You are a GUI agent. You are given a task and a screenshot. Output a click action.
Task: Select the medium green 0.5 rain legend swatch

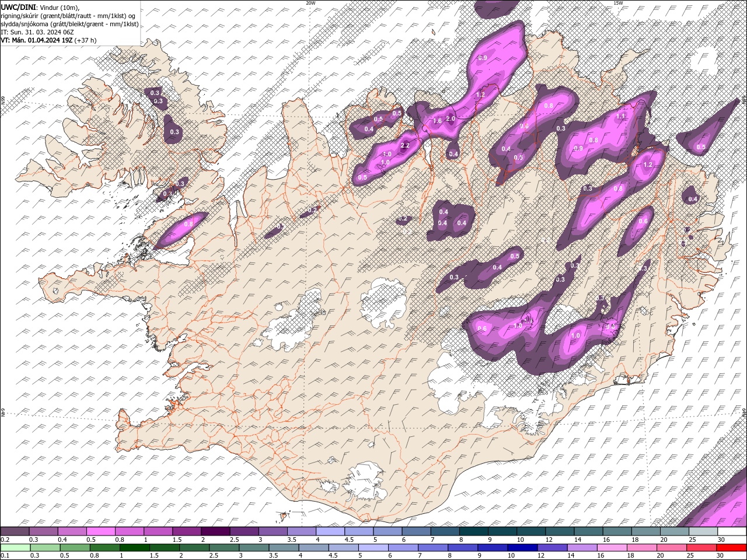76,547
